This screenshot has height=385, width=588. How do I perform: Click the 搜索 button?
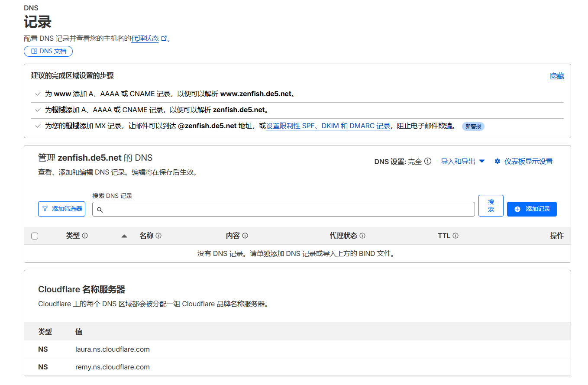tap(491, 206)
